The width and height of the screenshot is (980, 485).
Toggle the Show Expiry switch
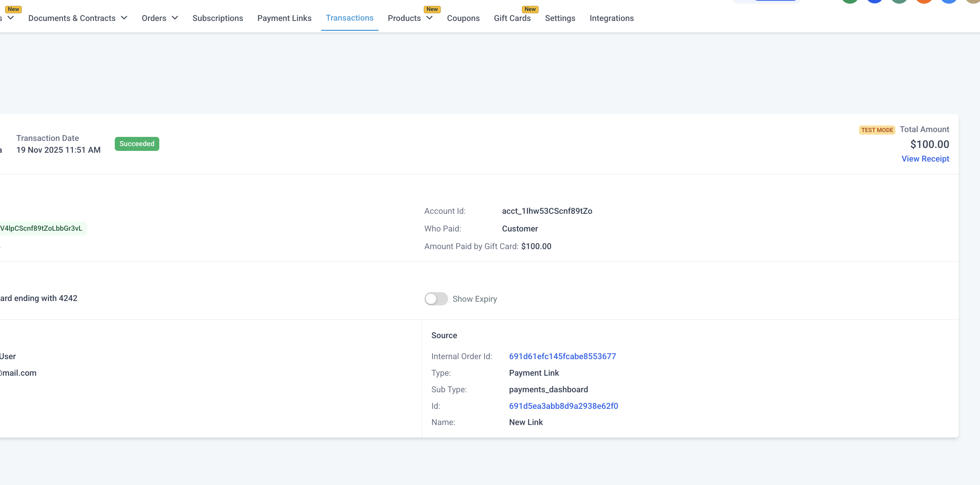(x=436, y=299)
